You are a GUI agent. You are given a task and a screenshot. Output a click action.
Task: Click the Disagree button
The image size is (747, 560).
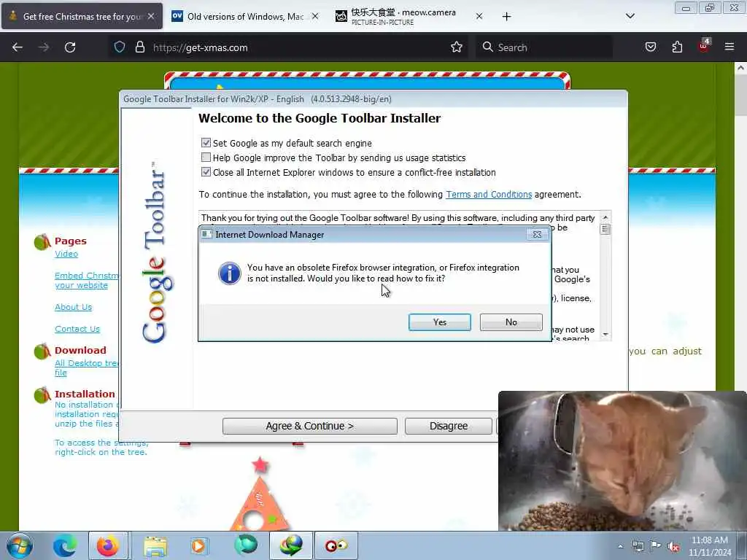click(x=449, y=426)
